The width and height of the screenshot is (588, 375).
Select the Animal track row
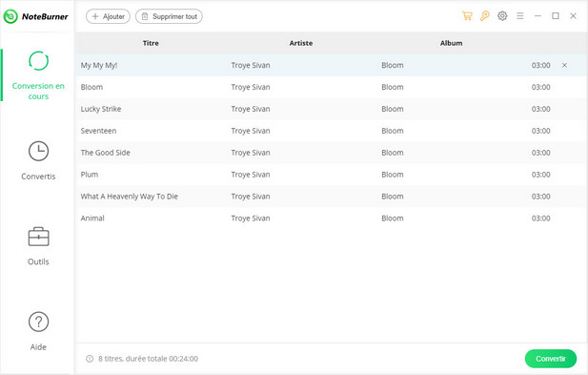pos(332,219)
